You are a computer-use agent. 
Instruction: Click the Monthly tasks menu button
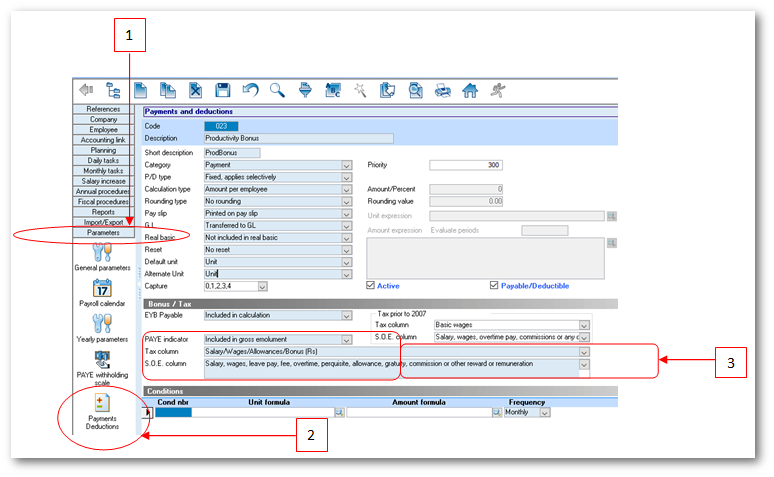(x=103, y=171)
